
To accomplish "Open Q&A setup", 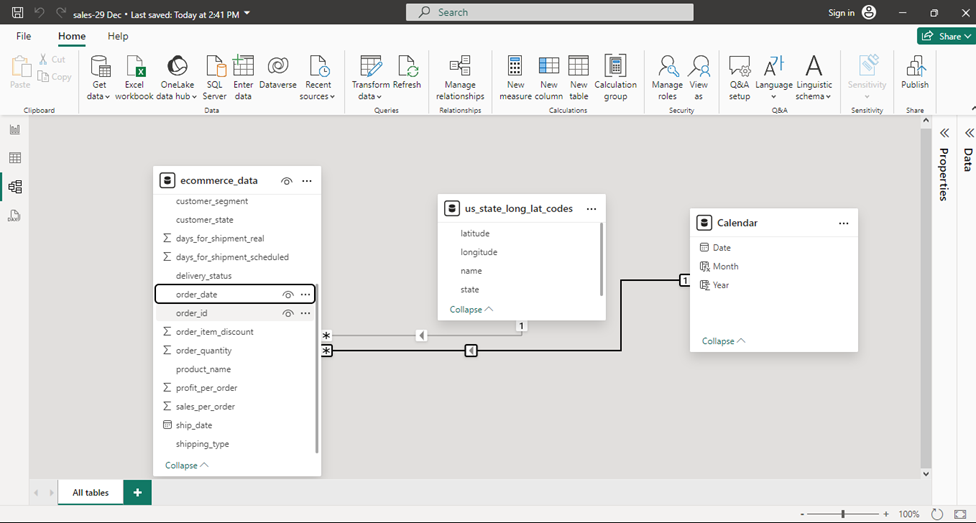I will [739, 78].
